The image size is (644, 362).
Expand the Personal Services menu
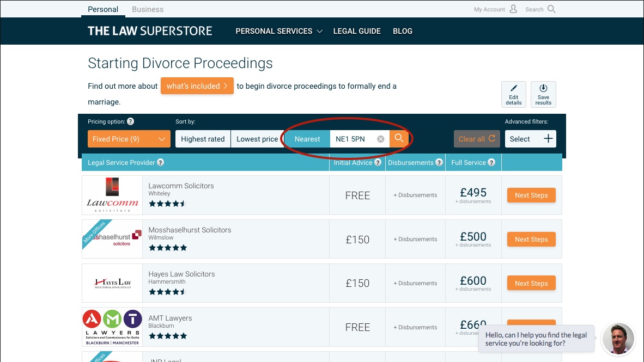(x=278, y=31)
